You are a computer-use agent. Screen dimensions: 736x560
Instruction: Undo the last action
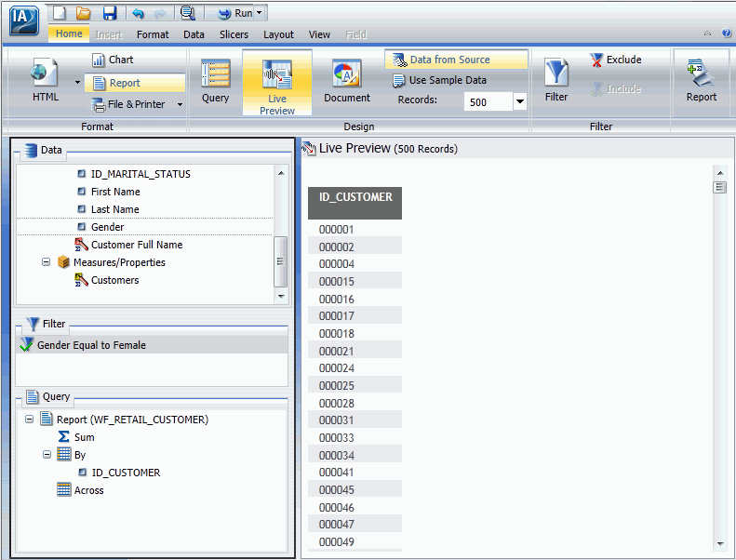tap(138, 14)
